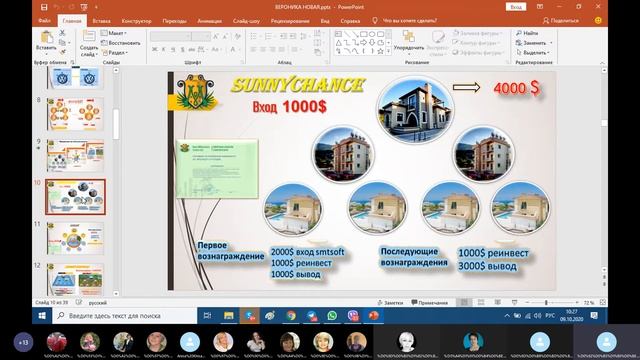The width and height of the screenshot is (640, 360).
Task: Open the Выделить select dropdown
Action: tap(533, 52)
